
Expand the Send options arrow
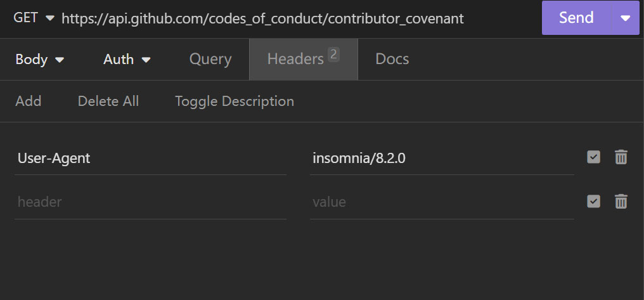tap(625, 18)
